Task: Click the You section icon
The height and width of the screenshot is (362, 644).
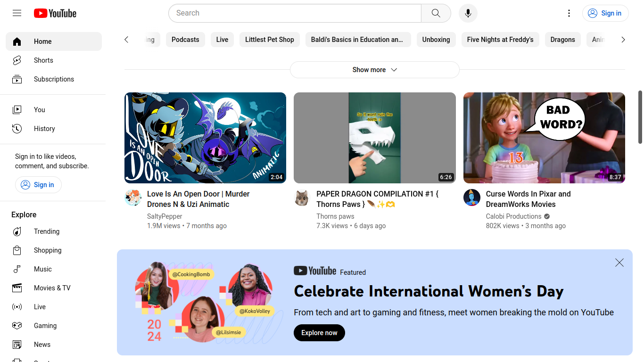Action: [17, 110]
